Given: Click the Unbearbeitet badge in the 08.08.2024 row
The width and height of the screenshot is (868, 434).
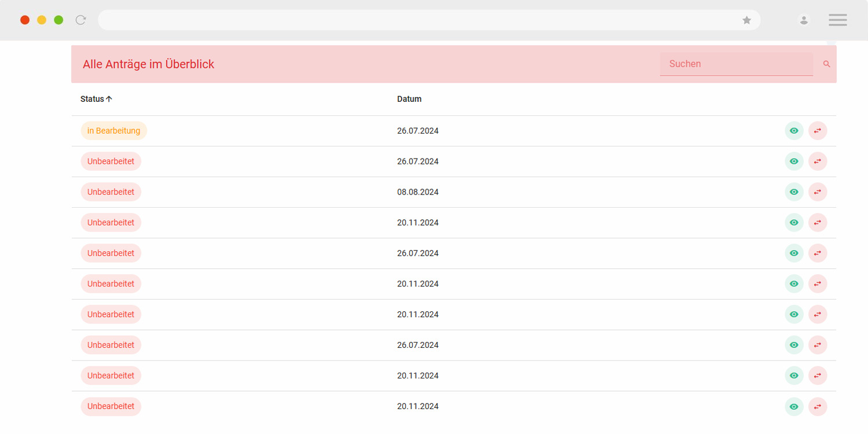Looking at the screenshot, I should coord(111,192).
